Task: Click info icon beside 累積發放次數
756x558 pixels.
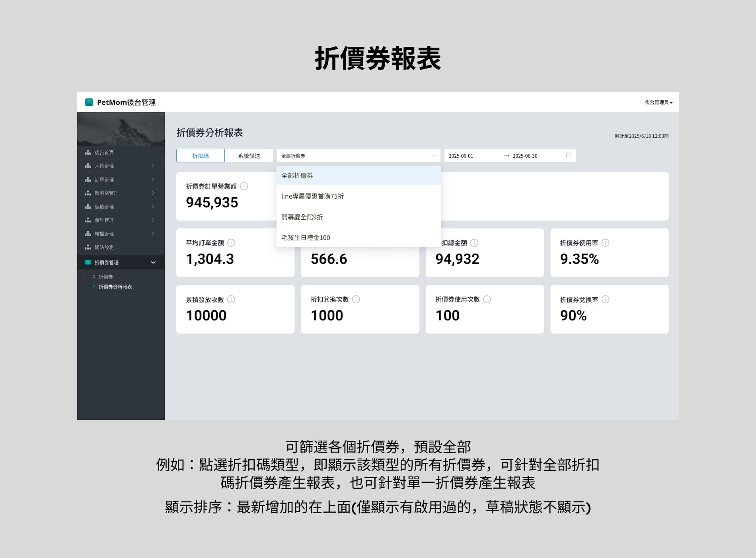Action: (231, 299)
